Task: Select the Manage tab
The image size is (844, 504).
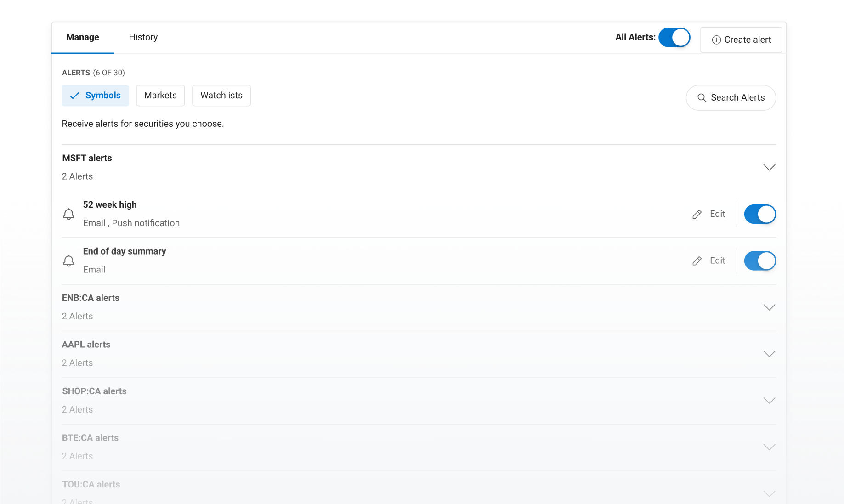Action: [83, 37]
